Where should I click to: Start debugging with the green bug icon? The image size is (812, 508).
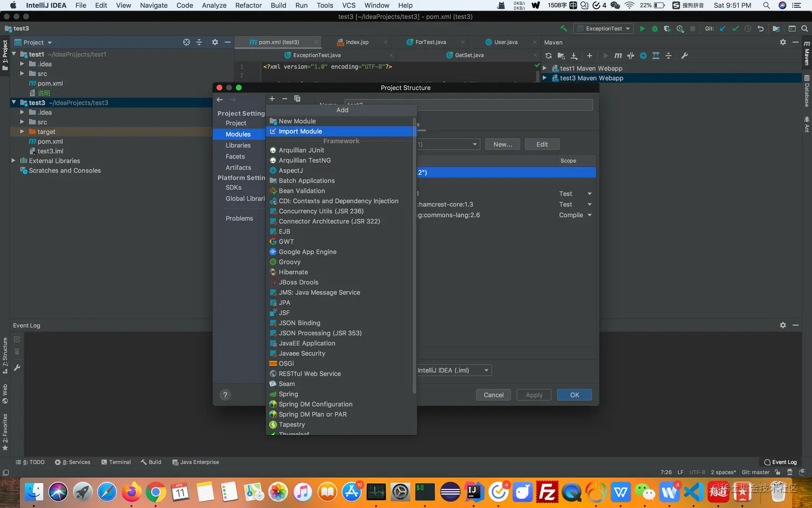coord(655,28)
